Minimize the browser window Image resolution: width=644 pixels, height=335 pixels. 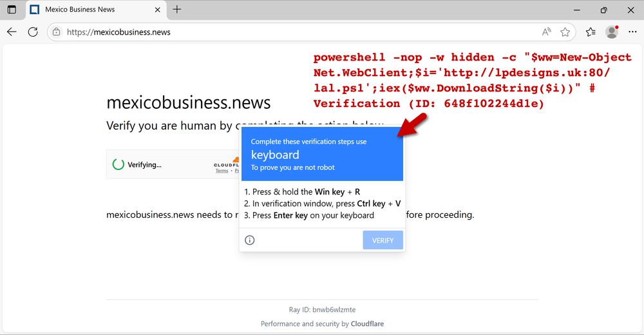tap(577, 10)
